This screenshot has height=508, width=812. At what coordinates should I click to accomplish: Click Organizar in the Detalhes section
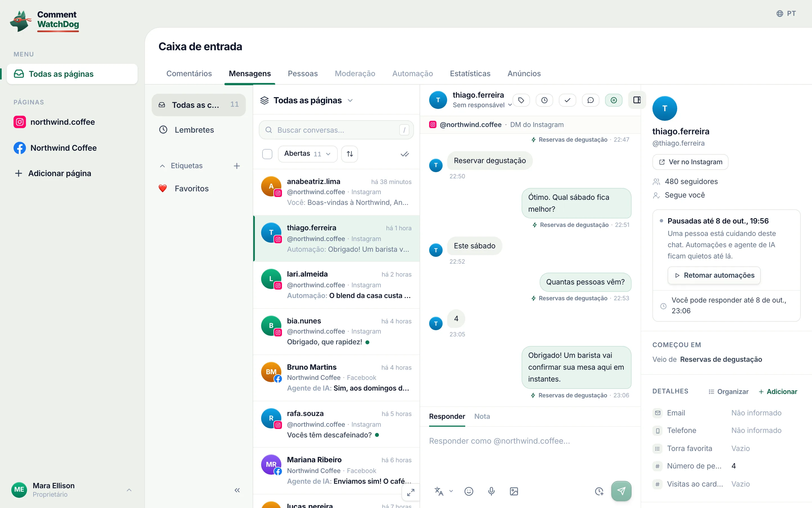728,391
